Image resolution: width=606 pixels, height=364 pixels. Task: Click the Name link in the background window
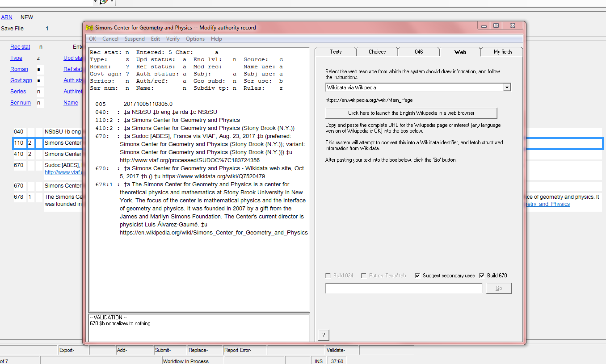pos(71,103)
